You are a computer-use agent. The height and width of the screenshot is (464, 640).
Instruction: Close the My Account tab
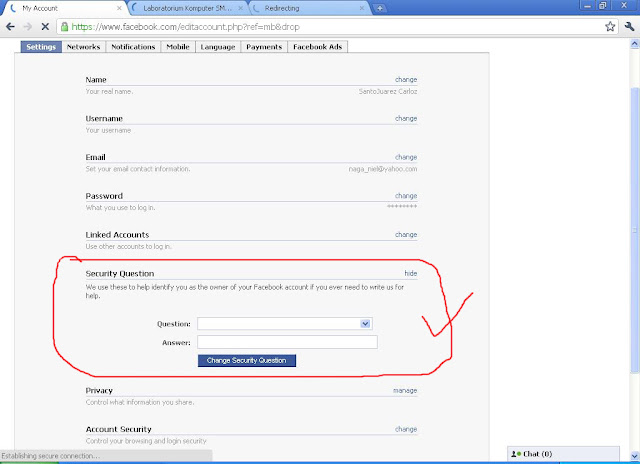coord(119,8)
